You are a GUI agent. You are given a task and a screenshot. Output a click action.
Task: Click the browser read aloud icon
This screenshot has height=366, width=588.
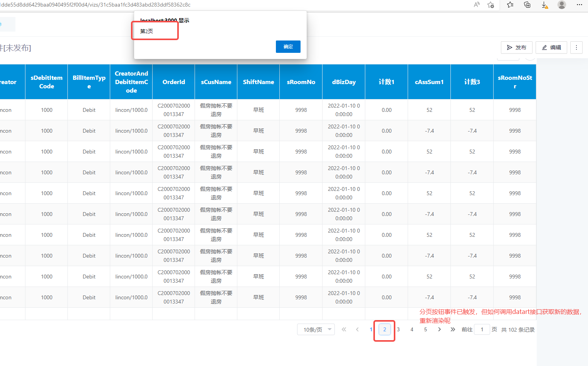click(x=477, y=5)
